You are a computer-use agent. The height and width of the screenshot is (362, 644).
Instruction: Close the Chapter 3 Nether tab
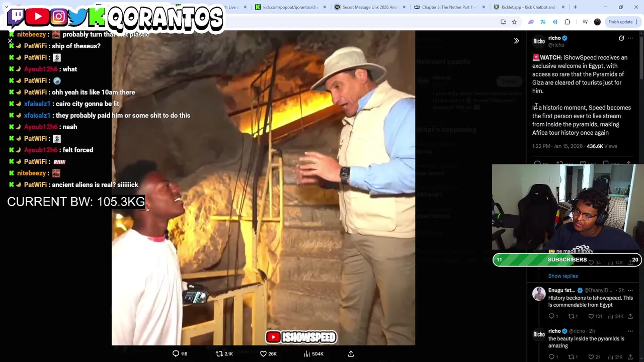point(484,7)
